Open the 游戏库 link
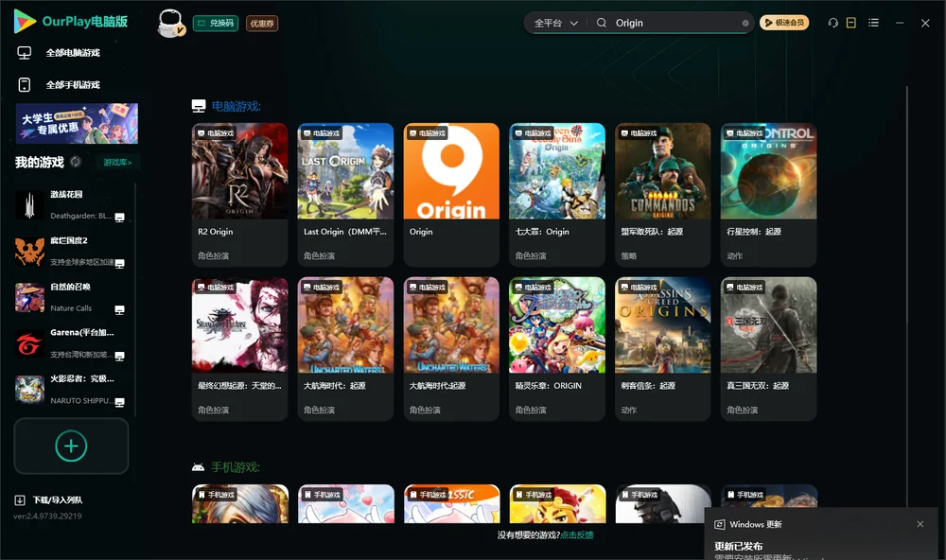This screenshot has height=560, width=946. pyautogui.click(x=117, y=163)
